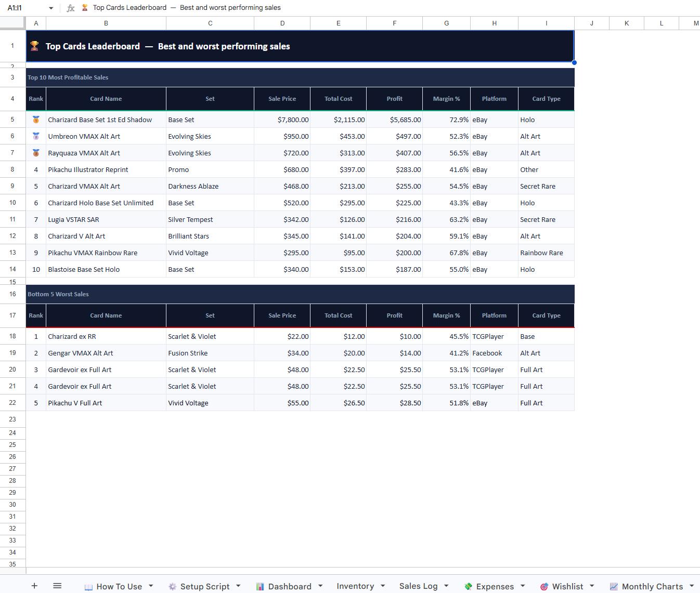Select row 18 by its row number

(12, 336)
